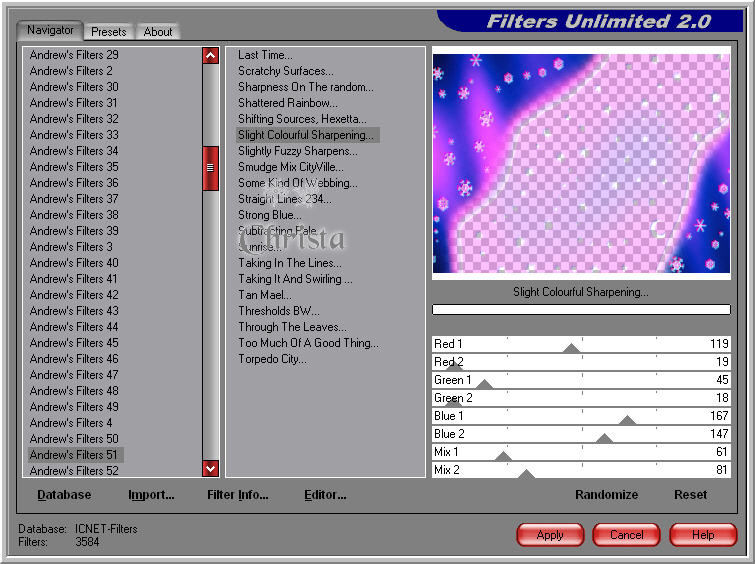755x564 pixels.
Task: Click the empty progress bar under preview
Action: (581, 309)
